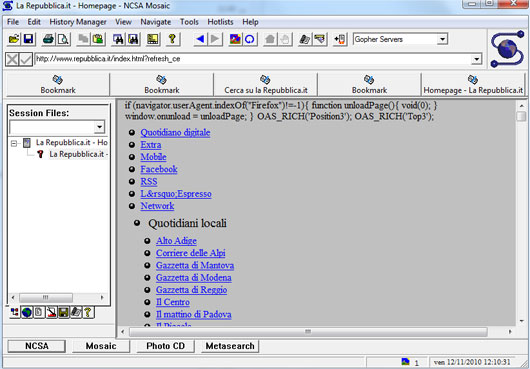Click the checkmark button beside URL field
530x369 pixels.
tap(26, 60)
